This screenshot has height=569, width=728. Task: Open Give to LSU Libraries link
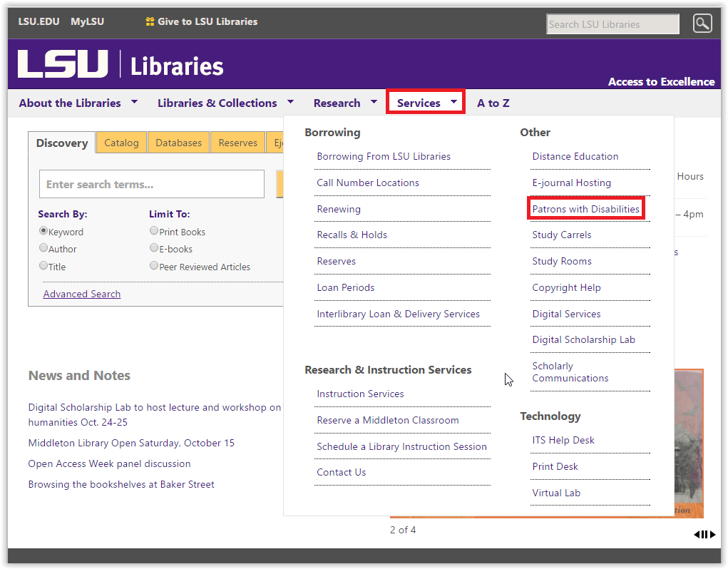pyautogui.click(x=207, y=21)
